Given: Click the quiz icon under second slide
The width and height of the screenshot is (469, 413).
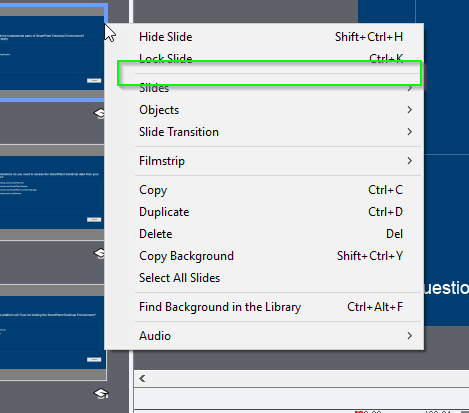Looking at the screenshot, I should pyautogui.click(x=99, y=253).
